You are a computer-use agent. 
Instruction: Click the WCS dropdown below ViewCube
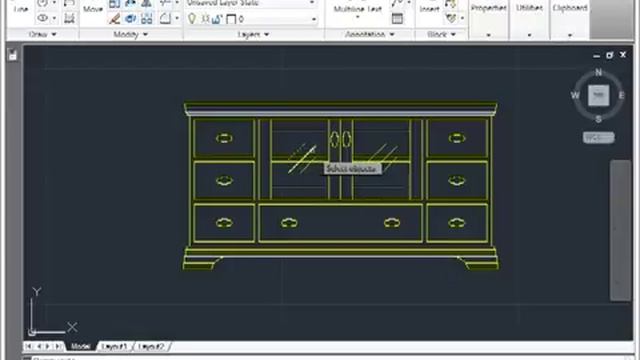pos(598,138)
